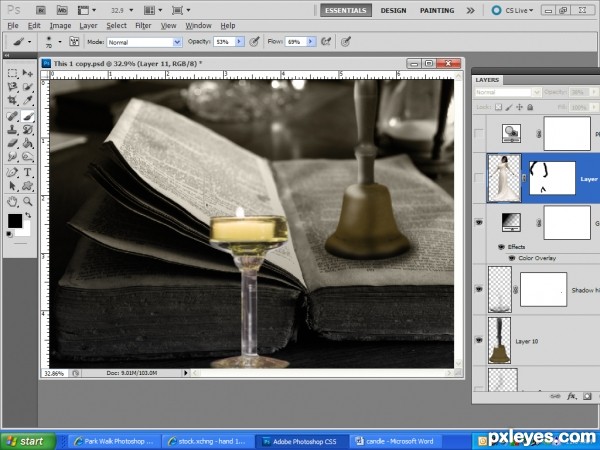Viewport: 600px width, 450px height.
Task: Launch Mini Bridge from the application bar
Action: click(62, 10)
